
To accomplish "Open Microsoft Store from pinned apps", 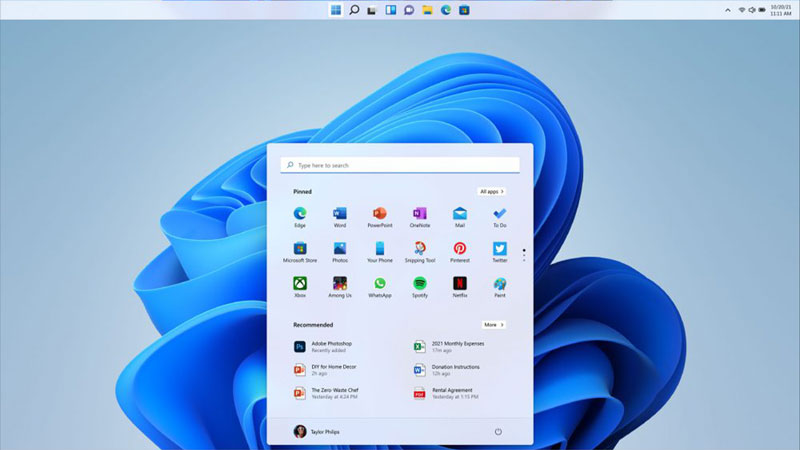I will (300, 253).
